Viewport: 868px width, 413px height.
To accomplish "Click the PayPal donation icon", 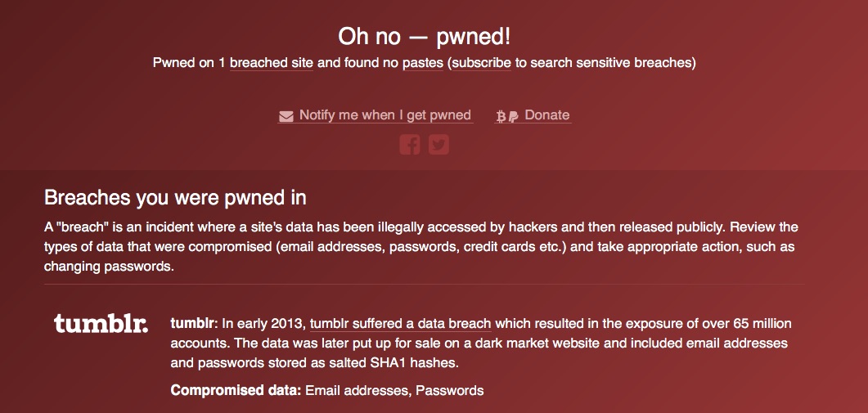I will (513, 116).
